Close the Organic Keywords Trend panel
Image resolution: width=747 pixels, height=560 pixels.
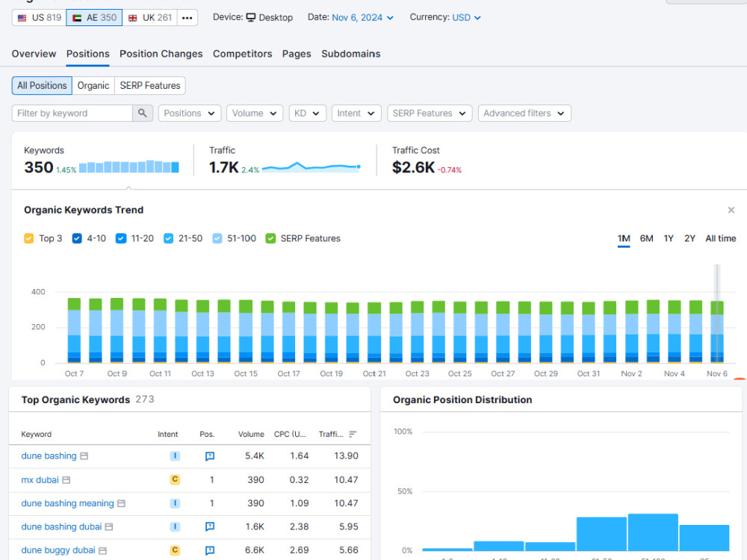[731, 210]
